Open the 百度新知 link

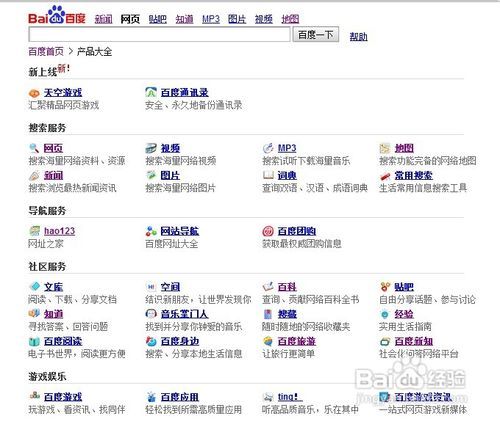[x=414, y=341]
